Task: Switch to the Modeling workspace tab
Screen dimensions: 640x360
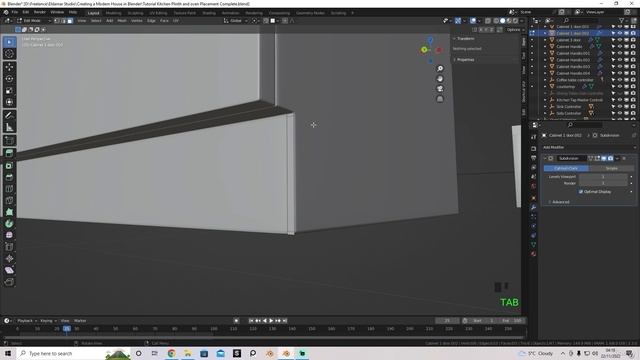Action: [113, 13]
